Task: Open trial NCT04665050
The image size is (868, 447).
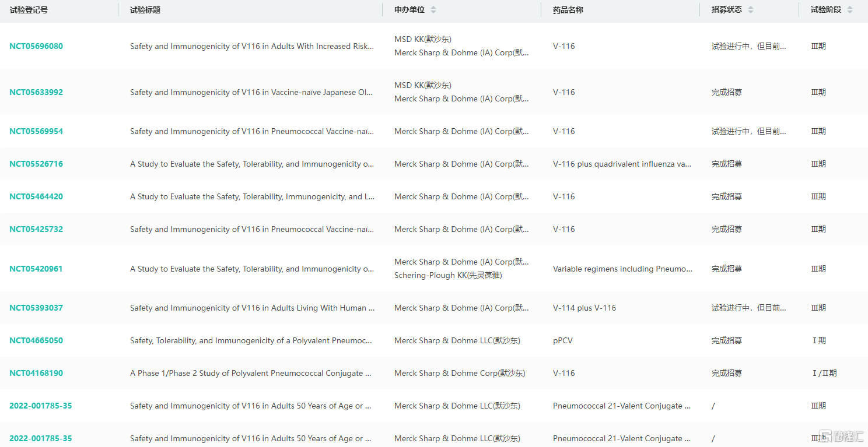Action: (x=36, y=340)
